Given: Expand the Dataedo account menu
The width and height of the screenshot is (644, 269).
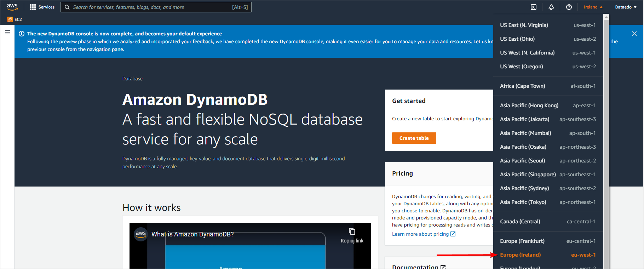Looking at the screenshot, I should [x=626, y=7].
